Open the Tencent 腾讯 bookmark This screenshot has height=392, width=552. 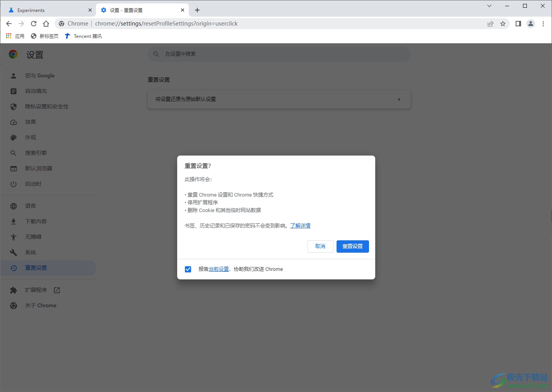pos(83,36)
